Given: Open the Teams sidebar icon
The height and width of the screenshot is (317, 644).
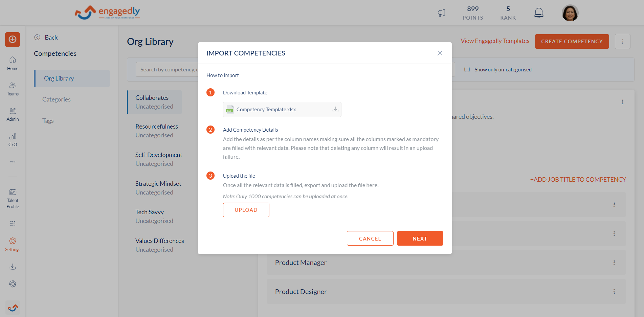Looking at the screenshot, I should tap(13, 89).
